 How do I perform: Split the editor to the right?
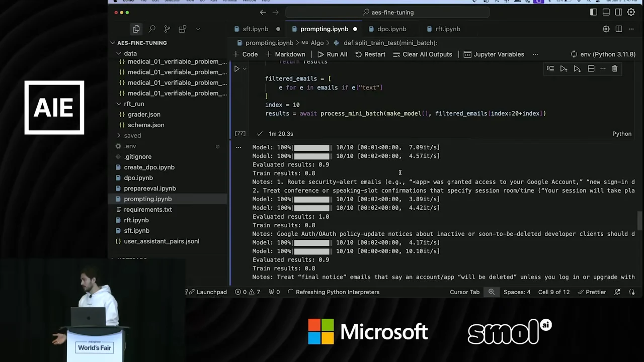(619, 29)
